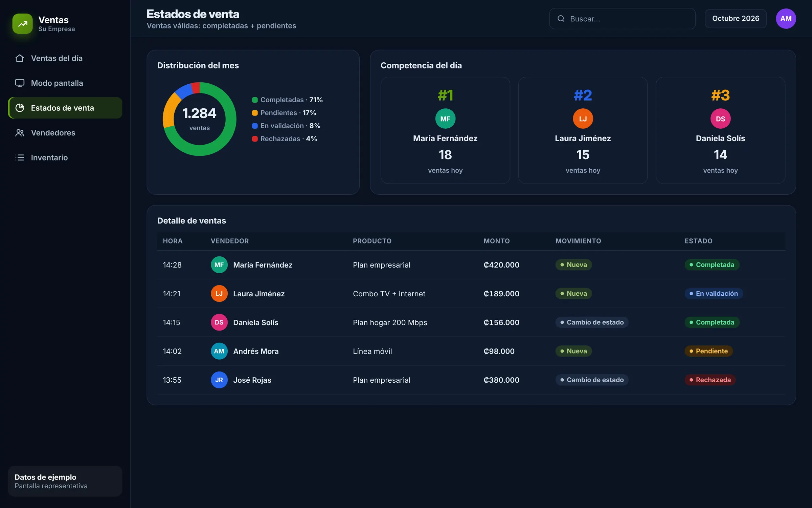Image resolution: width=812 pixels, height=508 pixels.
Task: Click the Nueva badge in Andrés Mora row
Action: 573,351
